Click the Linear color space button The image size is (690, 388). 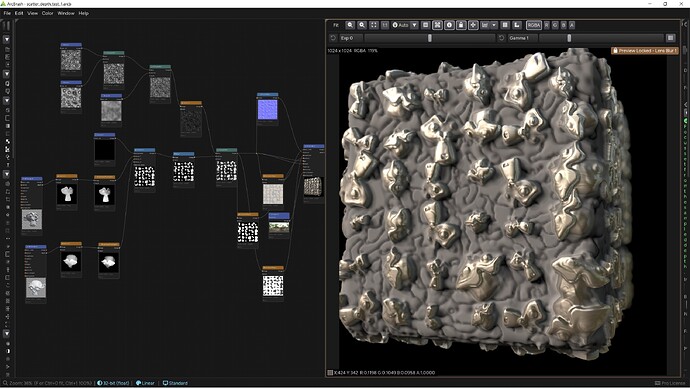145,383
